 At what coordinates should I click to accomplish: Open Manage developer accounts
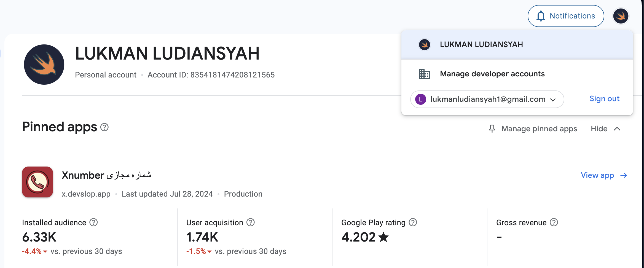[x=492, y=74]
